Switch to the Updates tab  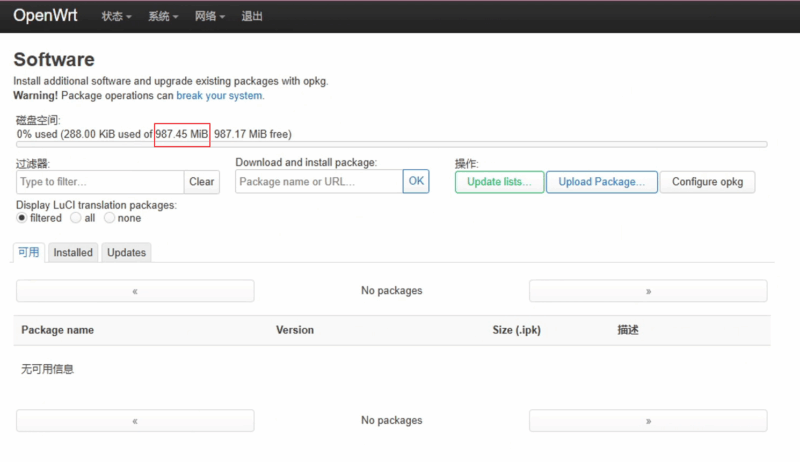(x=126, y=253)
